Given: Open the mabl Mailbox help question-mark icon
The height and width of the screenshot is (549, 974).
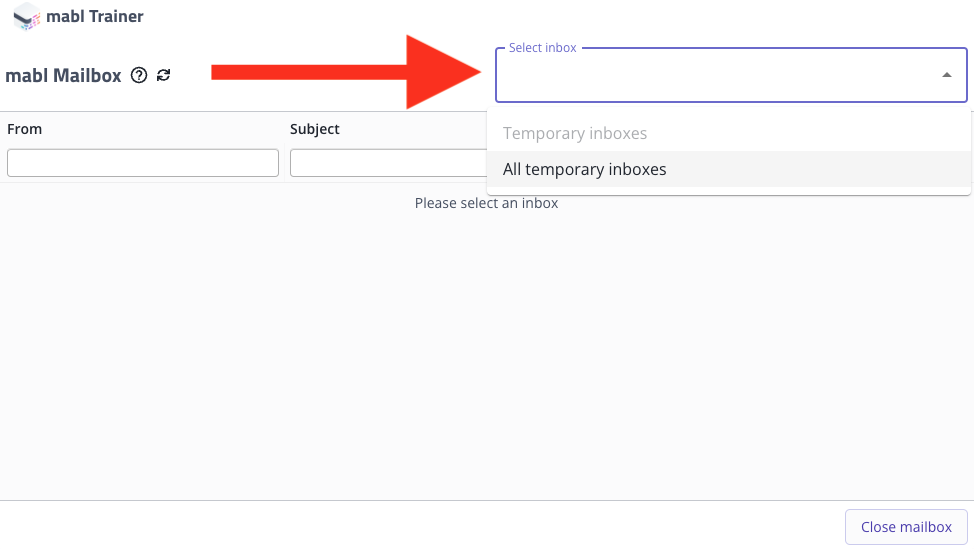Looking at the screenshot, I should pos(139,75).
